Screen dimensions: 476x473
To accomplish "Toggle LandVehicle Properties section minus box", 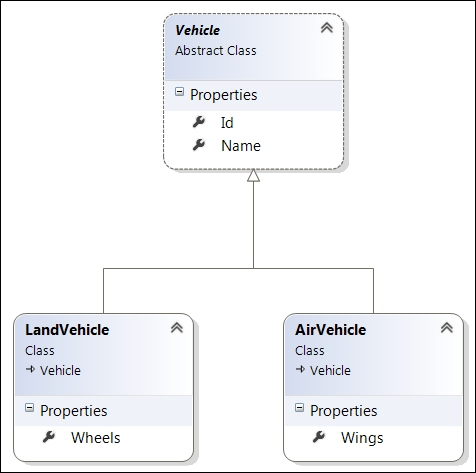I will 29,408.
